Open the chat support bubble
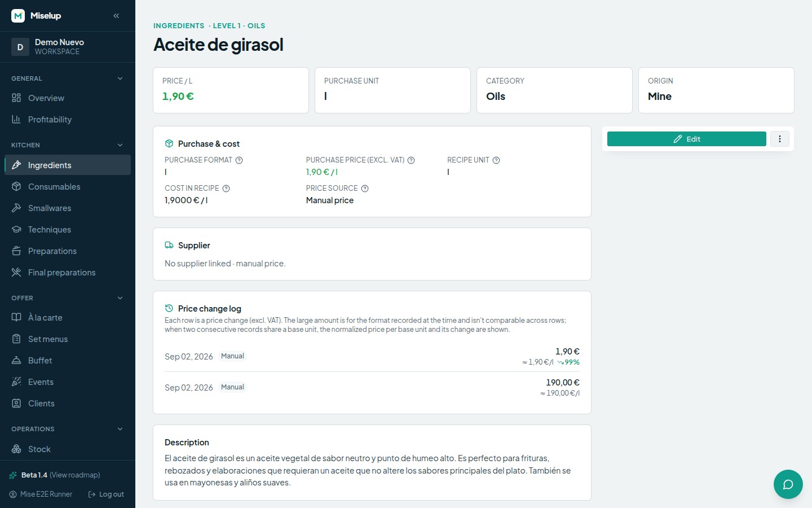The width and height of the screenshot is (812, 508). tap(788, 484)
